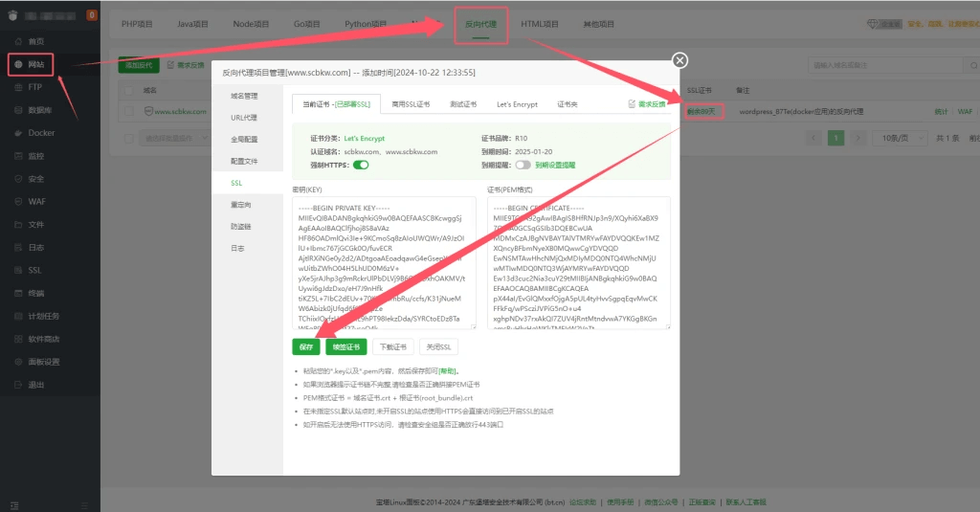The image size is (980, 512).
Task: Click the 剩余89天 SSL certificate link
Action: click(x=702, y=111)
